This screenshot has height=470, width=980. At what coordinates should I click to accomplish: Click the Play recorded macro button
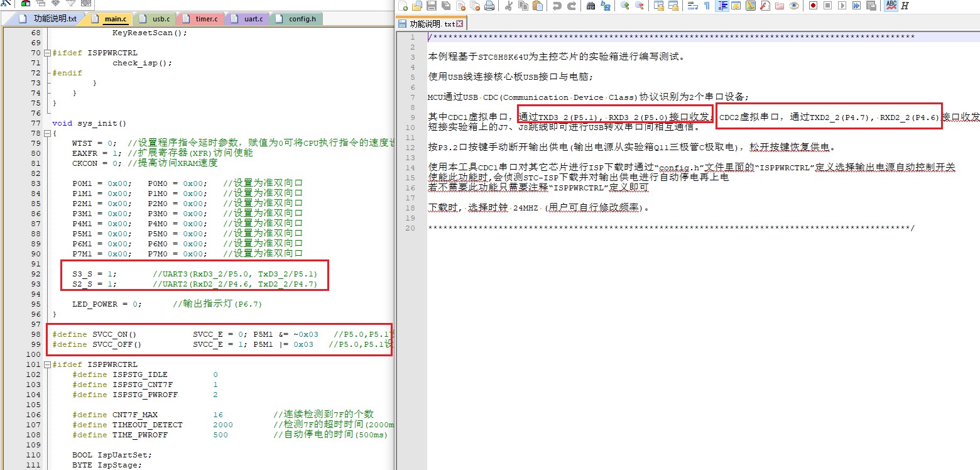(x=842, y=6)
